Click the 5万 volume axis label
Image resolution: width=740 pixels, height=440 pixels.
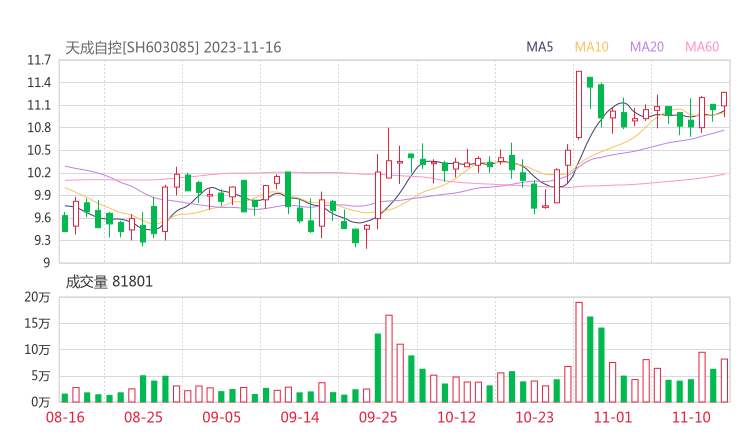(x=41, y=376)
